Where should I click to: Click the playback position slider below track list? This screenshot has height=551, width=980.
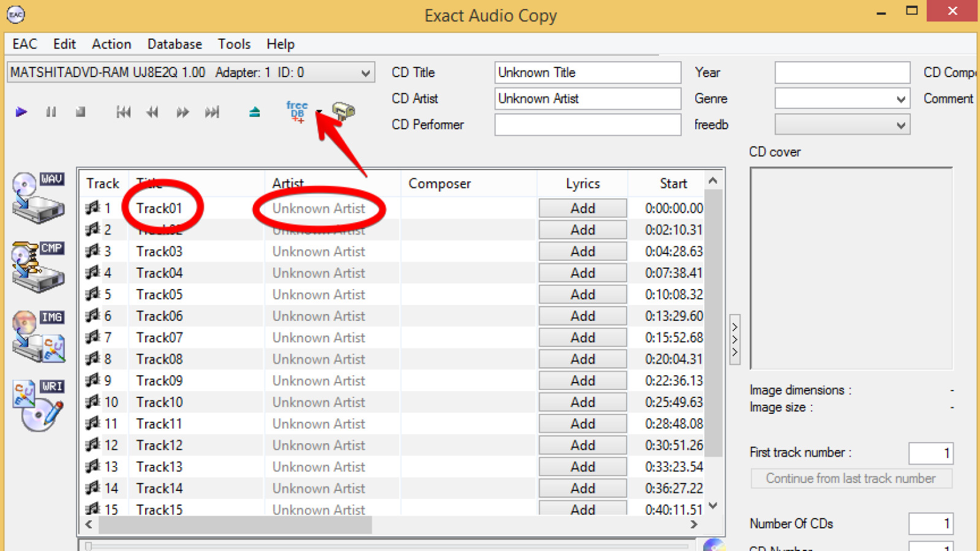click(x=388, y=546)
